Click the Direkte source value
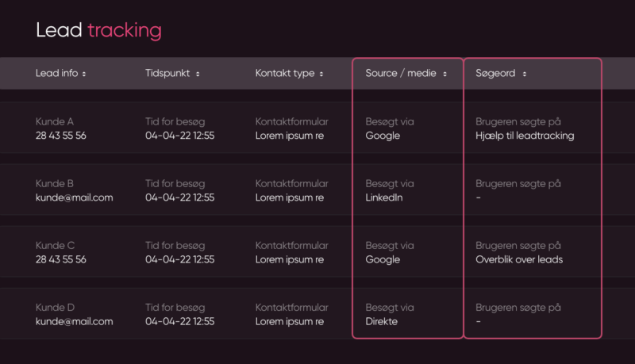This screenshot has height=364, width=635. (x=382, y=321)
